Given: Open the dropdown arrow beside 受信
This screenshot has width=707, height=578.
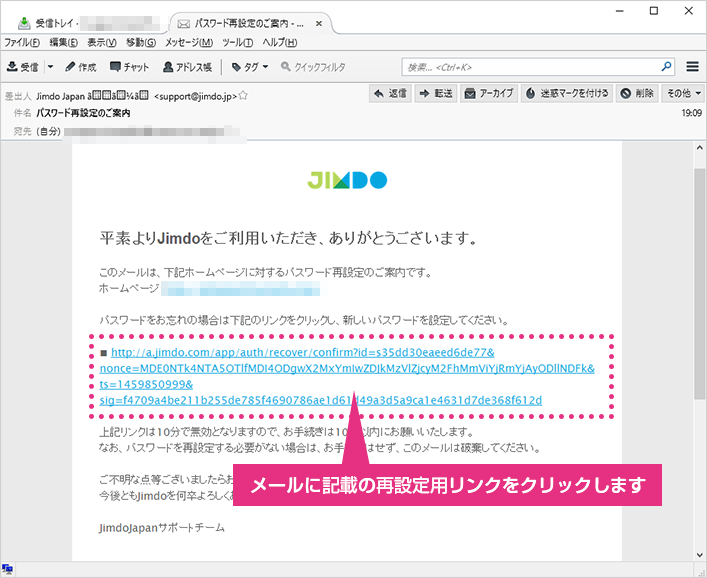Looking at the screenshot, I should pyautogui.click(x=50, y=67).
